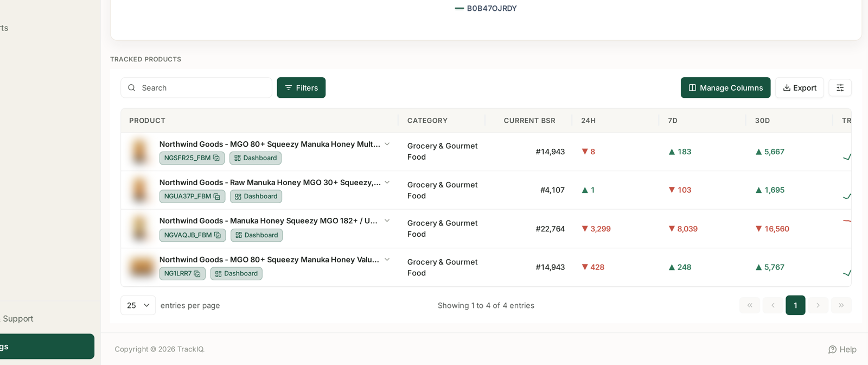Jump to the last page arrow

tap(841, 305)
